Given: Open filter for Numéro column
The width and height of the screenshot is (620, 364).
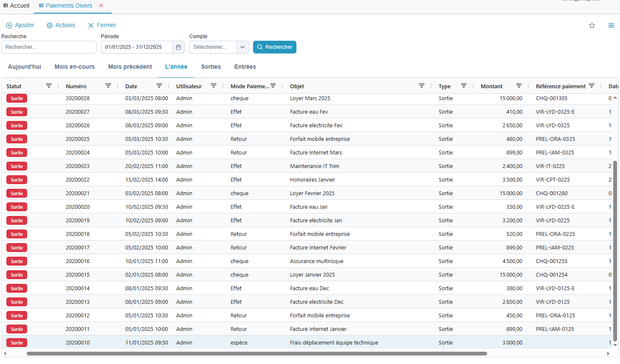Looking at the screenshot, I should click(108, 86).
